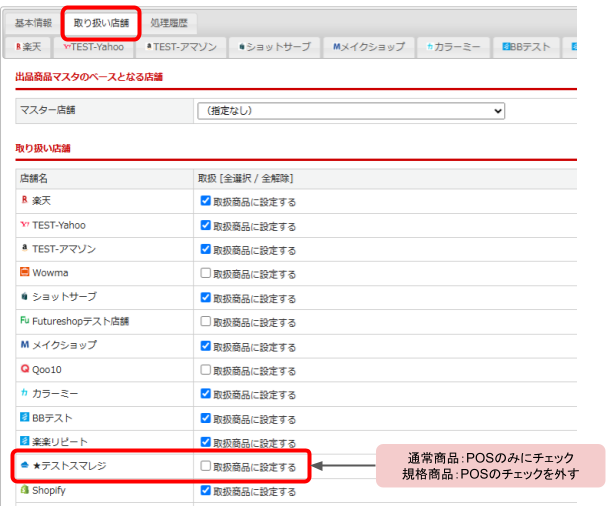Screen dimensions: 613x510
Task: Click the ★テストスマレジ store name
Action: [x=70, y=466]
